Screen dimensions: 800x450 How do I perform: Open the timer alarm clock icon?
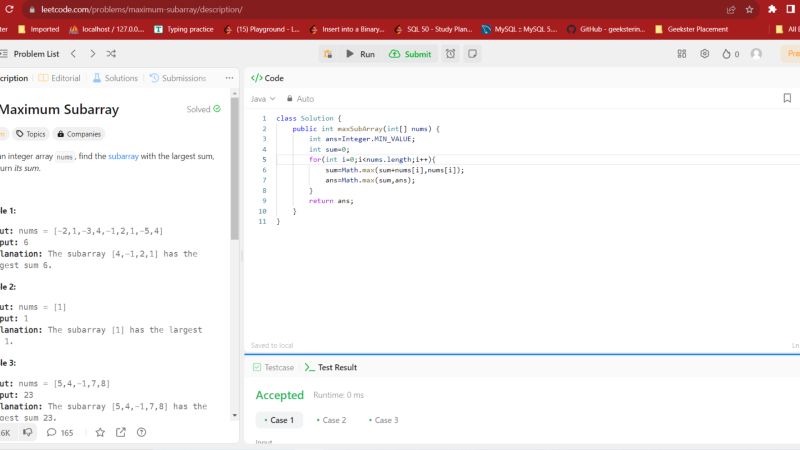click(x=451, y=54)
